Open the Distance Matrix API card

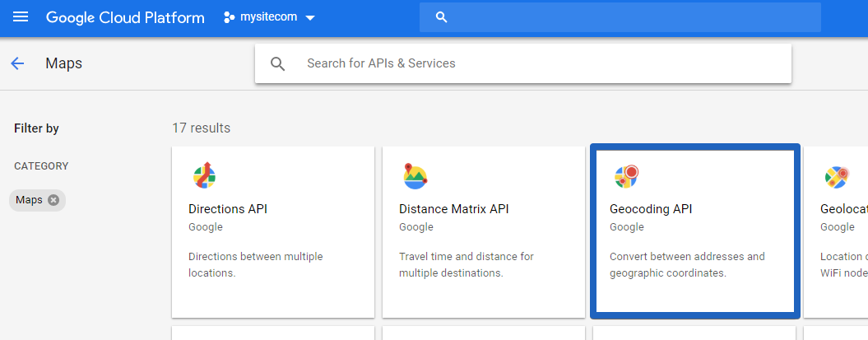click(483, 232)
